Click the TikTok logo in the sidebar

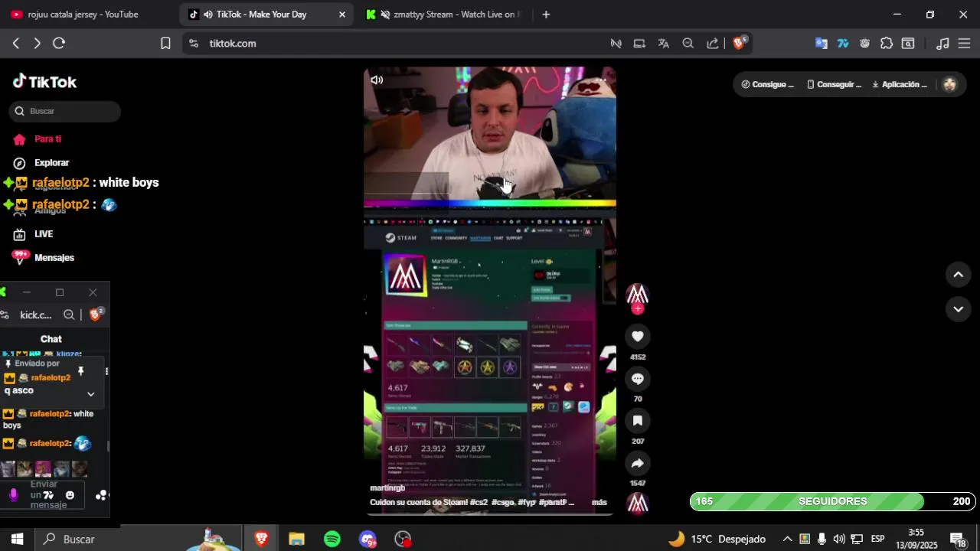pos(44,82)
